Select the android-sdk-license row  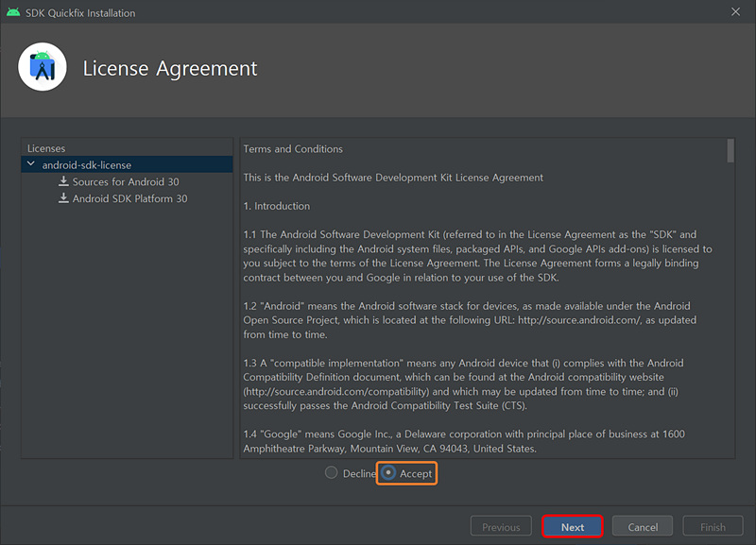[x=128, y=164]
